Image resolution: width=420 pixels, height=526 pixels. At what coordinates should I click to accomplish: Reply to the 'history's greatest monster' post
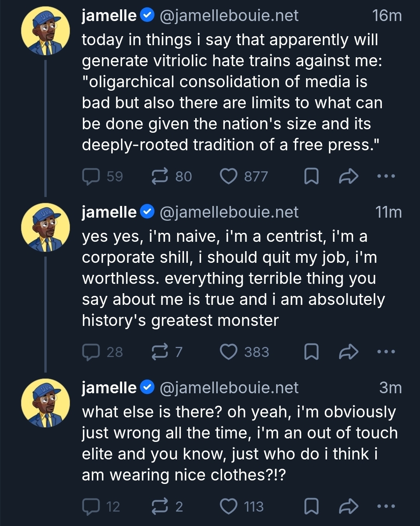pos(91,352)
